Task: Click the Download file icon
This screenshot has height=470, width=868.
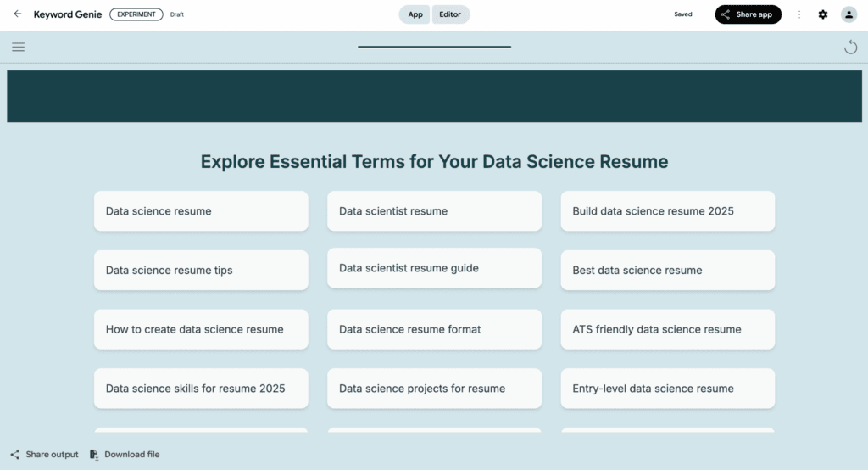Action: (94, 455)
